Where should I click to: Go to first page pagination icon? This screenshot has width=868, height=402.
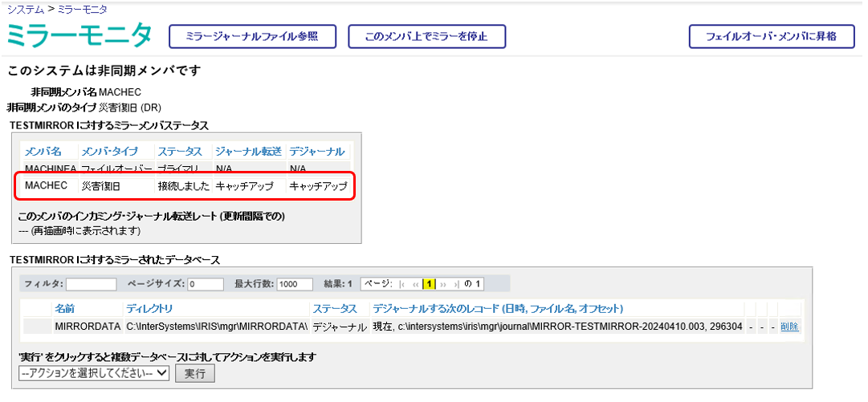[x=402, y=284]
